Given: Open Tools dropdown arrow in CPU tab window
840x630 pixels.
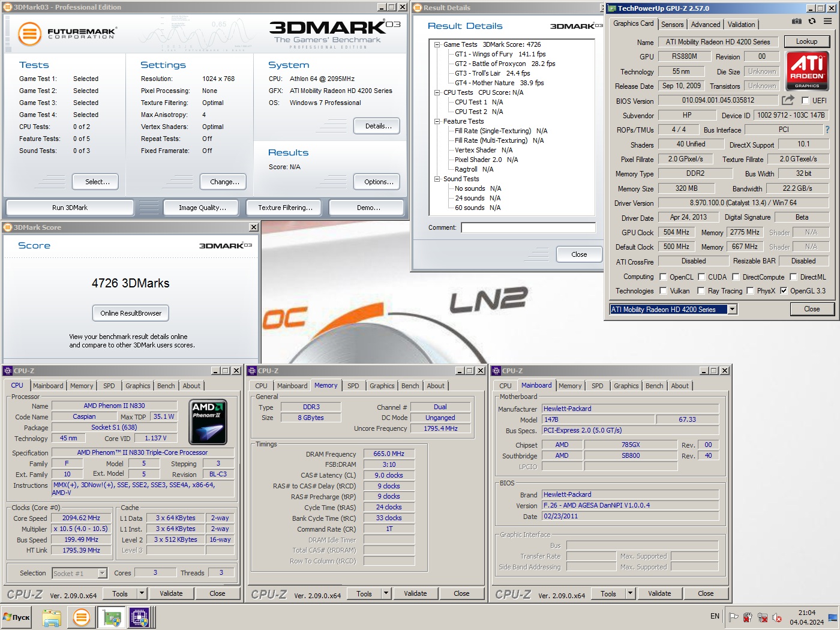Looking at the screenshot, I should point(142,593).
